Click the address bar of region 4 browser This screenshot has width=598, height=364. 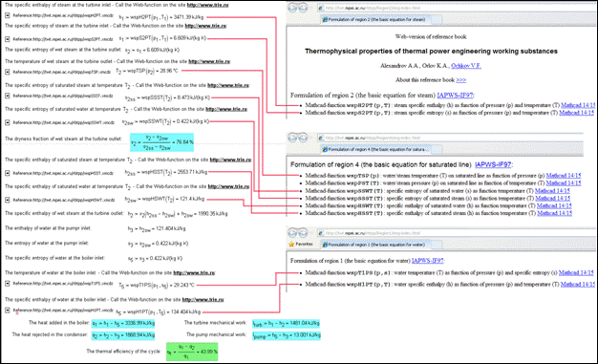[450, 138]
